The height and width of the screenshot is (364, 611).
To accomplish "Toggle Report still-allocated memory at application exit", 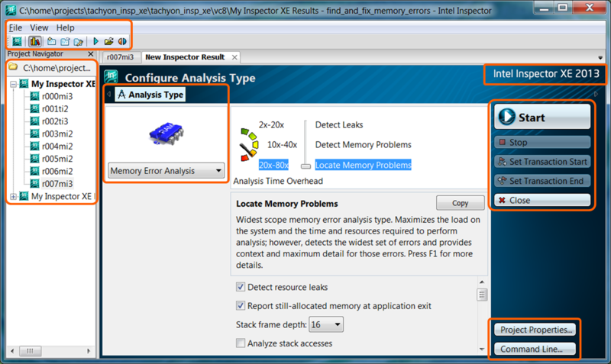I will click(x=241, y=305).
